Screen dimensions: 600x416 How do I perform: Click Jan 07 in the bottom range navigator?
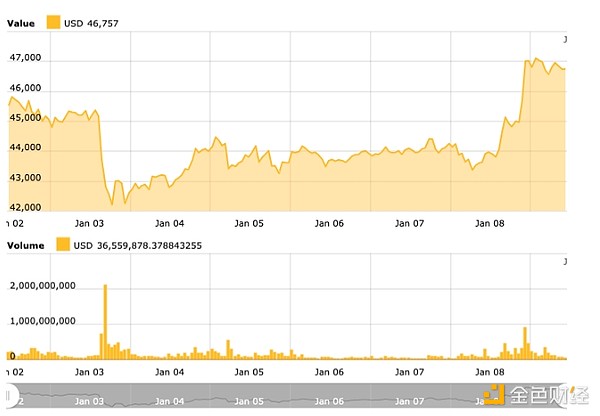click(x=408, y=400)
